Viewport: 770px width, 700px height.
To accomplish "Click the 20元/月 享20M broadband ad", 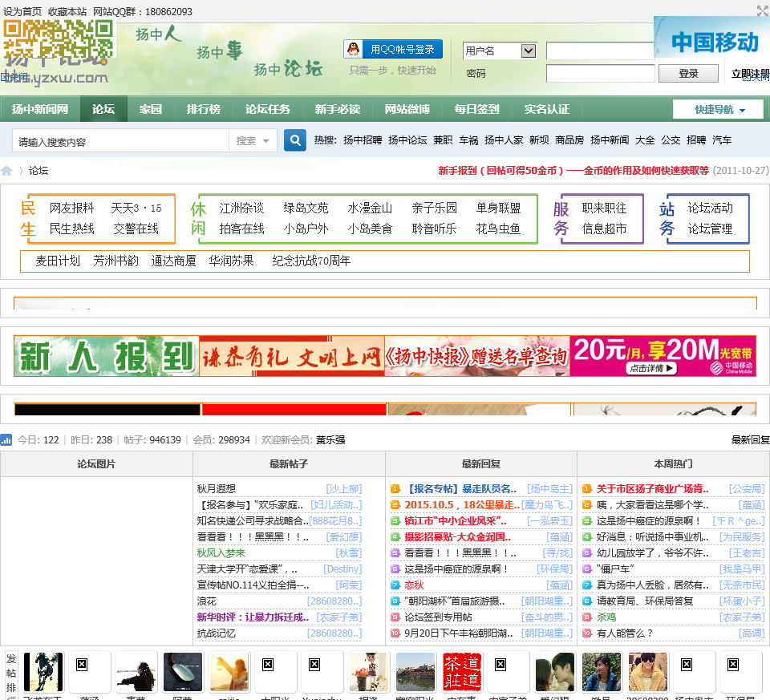I will point(663,356).
